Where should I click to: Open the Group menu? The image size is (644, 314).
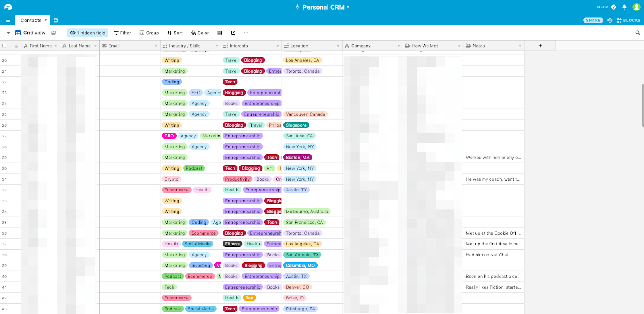click(149, 33)
